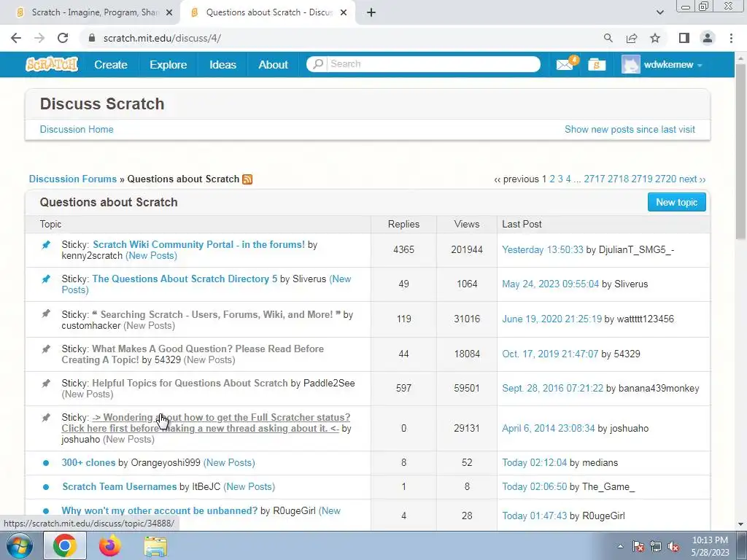Open the messages envelope icon

565,64
